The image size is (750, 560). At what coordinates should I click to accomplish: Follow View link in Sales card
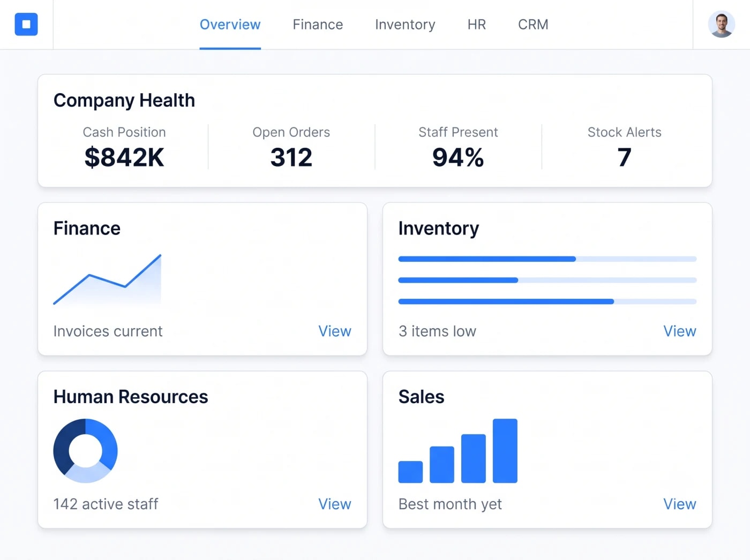click(x=680, y=504)
